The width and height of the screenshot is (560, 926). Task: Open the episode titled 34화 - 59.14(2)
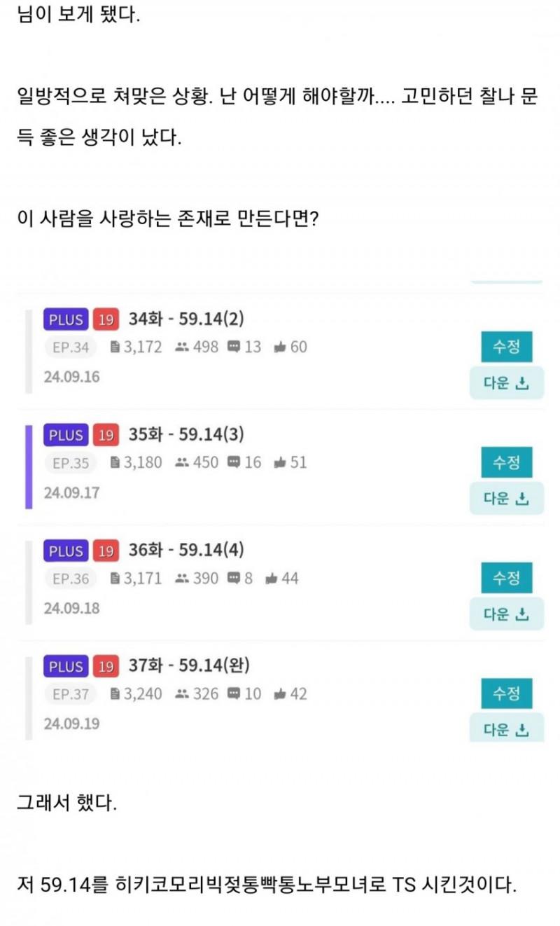pos(185,319)
